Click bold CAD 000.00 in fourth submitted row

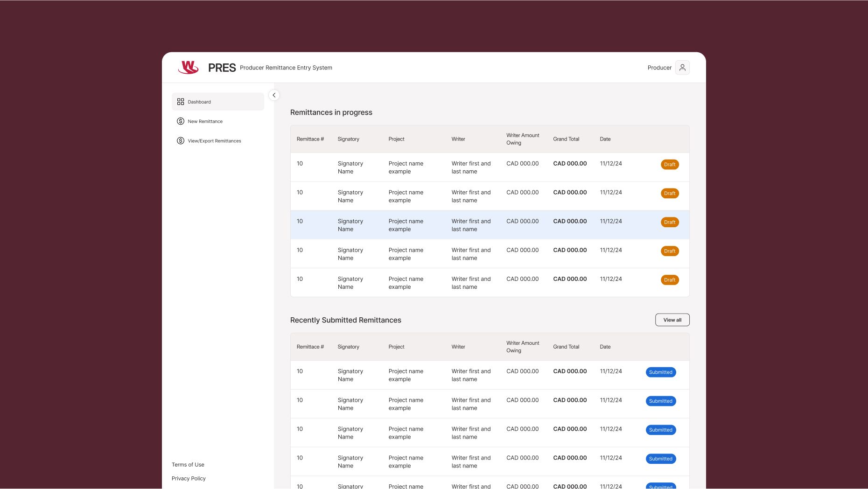pyautogui.click(x=570, y=458)
